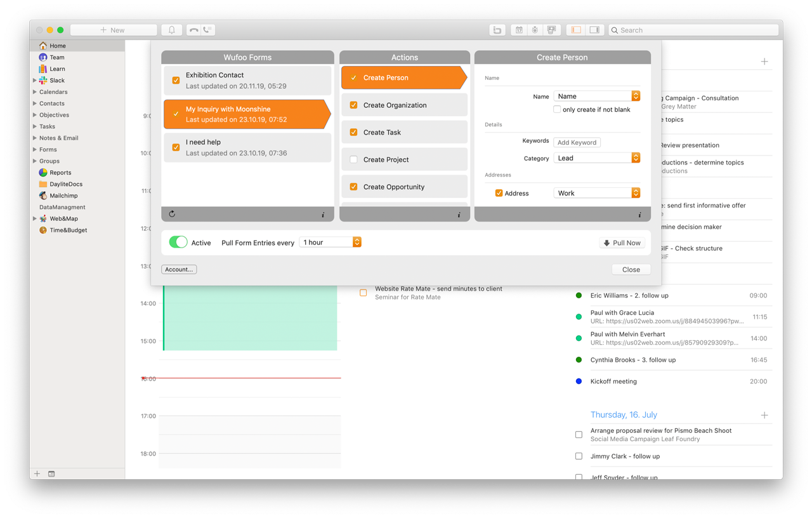
Task: Expand Calendars in the sidebar
Action: 34,92
